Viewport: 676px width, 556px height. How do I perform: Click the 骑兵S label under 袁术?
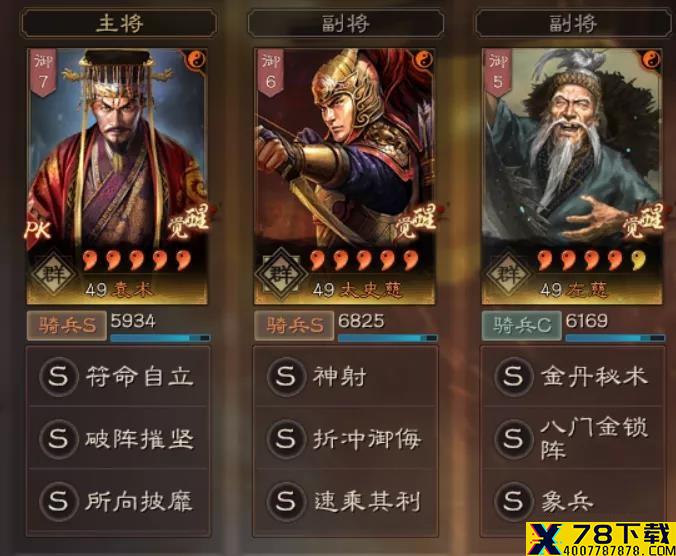(x=67, y=325)
